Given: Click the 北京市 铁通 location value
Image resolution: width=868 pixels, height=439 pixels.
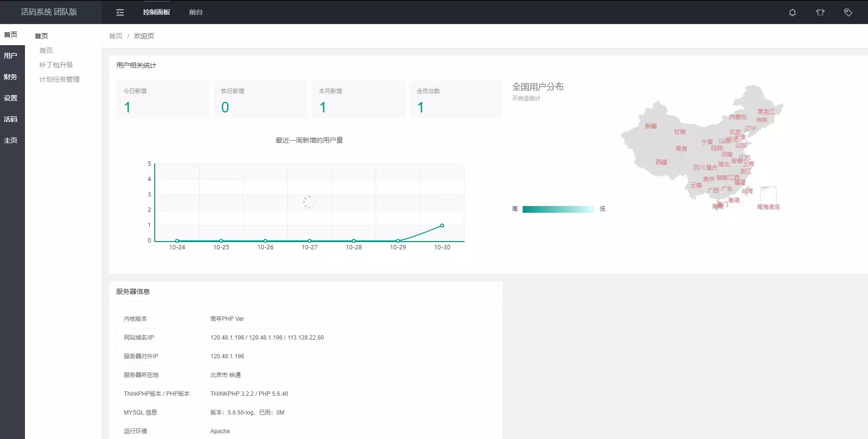Looking at the screenshot, I should point(225,375).
